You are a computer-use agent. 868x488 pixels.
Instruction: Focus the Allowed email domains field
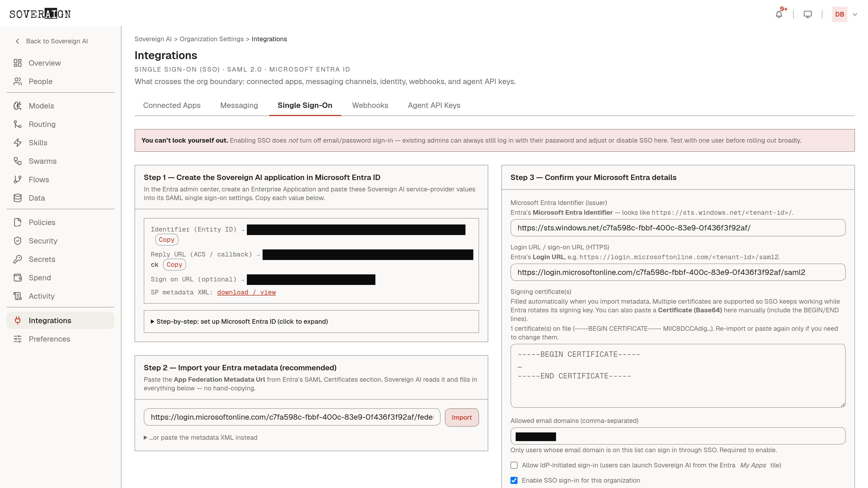pyautogui.click(x=678, y=436)
